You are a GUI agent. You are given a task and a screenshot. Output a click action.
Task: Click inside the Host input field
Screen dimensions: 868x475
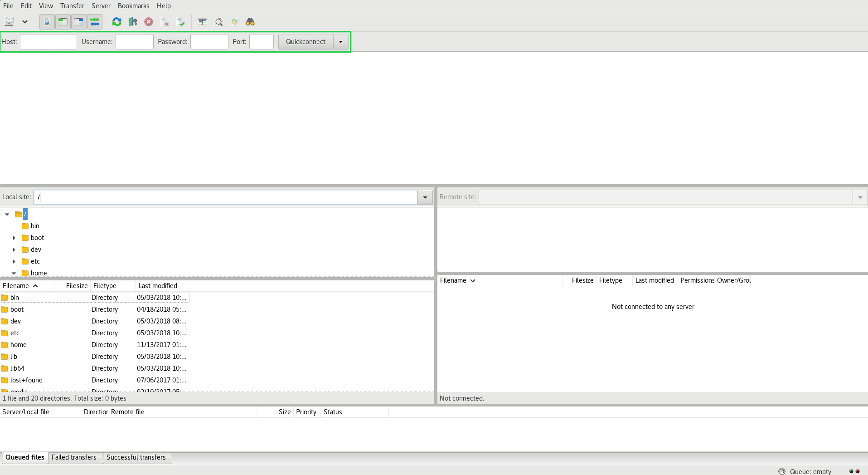(48, 41)
